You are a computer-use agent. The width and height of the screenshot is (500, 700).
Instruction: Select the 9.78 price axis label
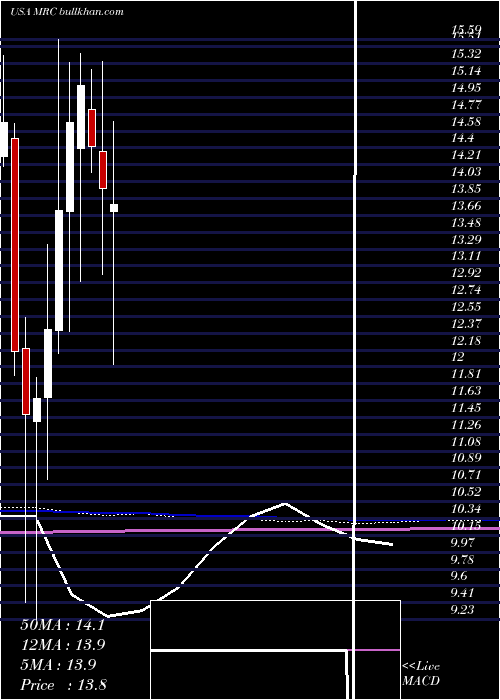462,559
